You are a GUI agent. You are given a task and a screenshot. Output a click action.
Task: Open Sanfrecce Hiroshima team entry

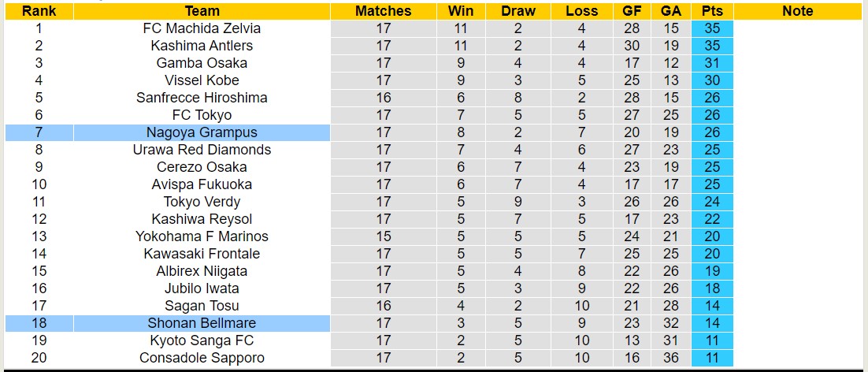(202, 98)
